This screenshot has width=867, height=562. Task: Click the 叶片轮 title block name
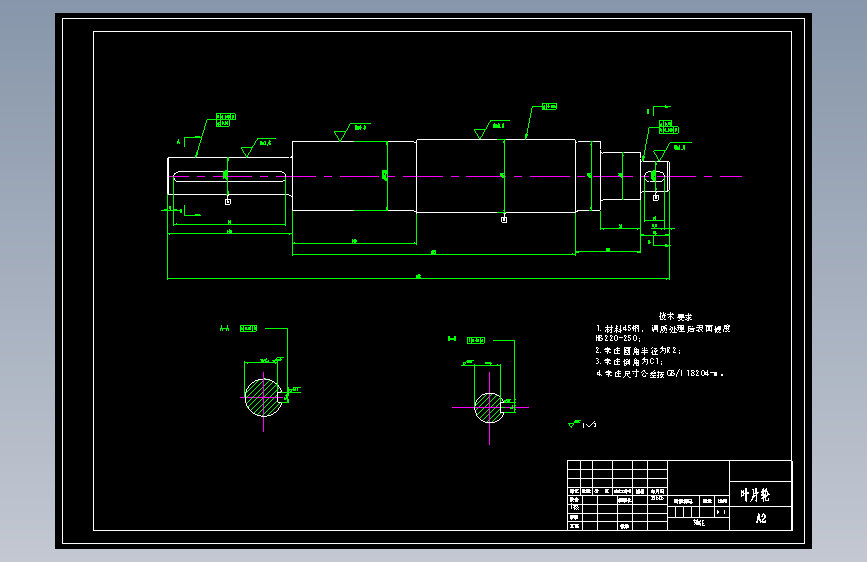point(755,495)
